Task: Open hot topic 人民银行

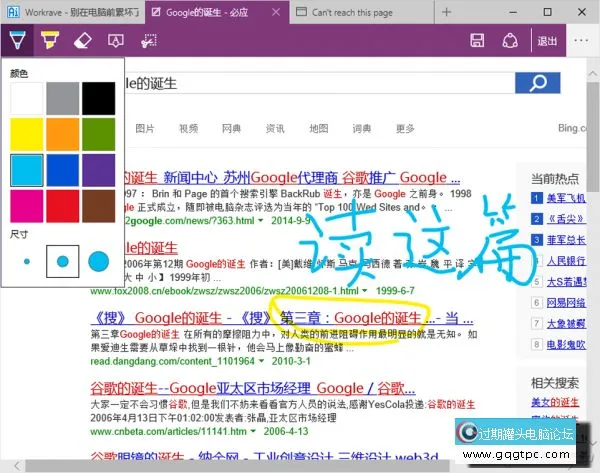Action: point(566,261)
